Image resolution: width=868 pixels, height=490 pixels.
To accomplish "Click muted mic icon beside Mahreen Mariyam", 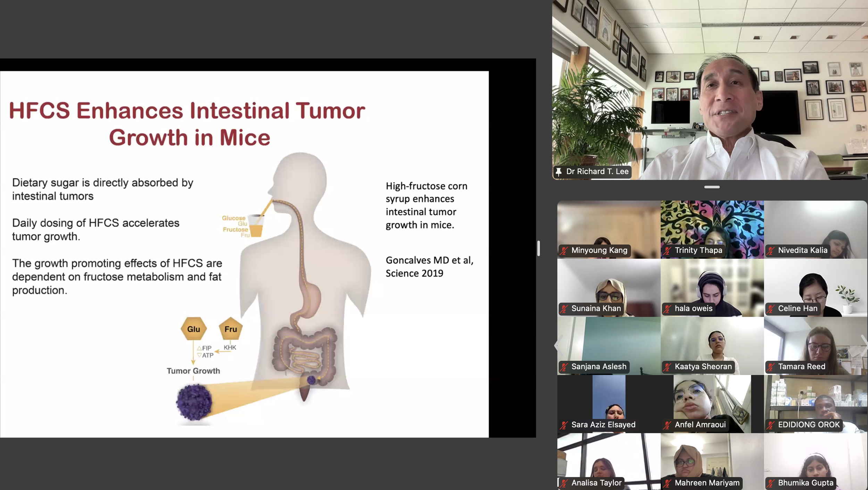I will tap(667, 483).
